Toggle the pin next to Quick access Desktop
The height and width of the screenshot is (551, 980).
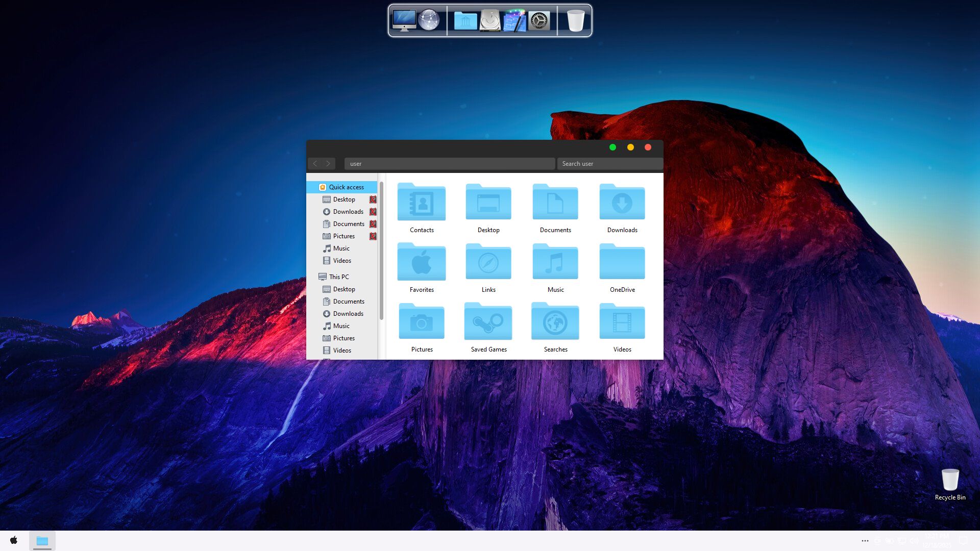pos(373,199)
